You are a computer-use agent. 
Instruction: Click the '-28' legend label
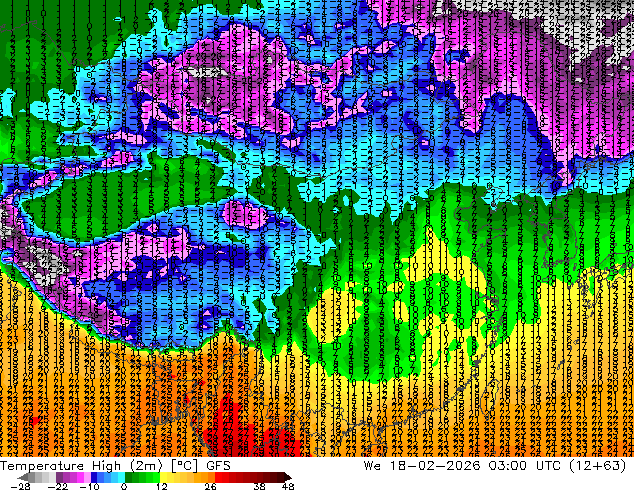pyautogui.click(x=20, y=486)
